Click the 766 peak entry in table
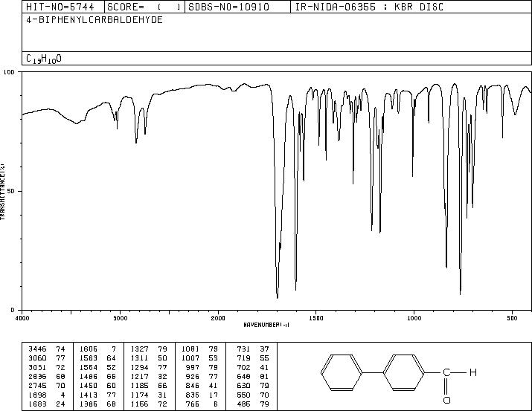532x411 pixels. click(202, 404)
